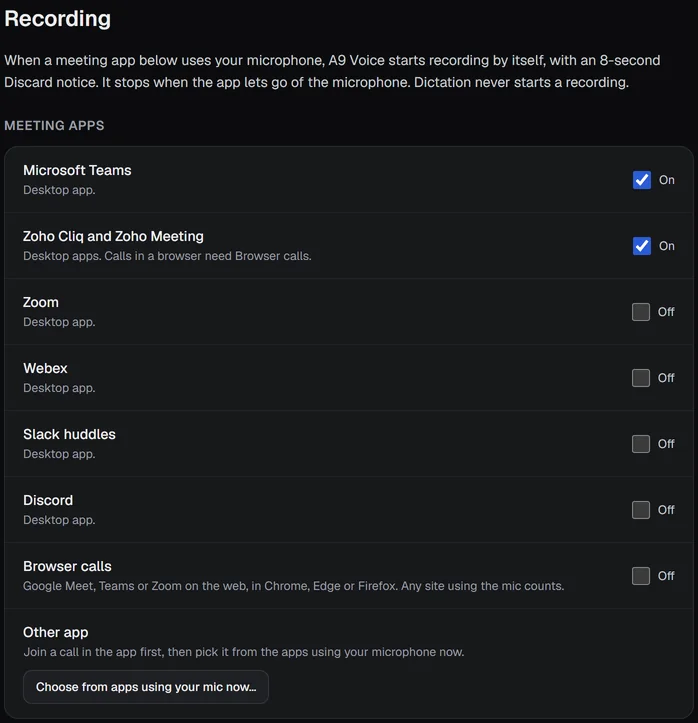Click the Discord row title
Viewport: 698px width, 723px height.
click(x=48, y=500)
